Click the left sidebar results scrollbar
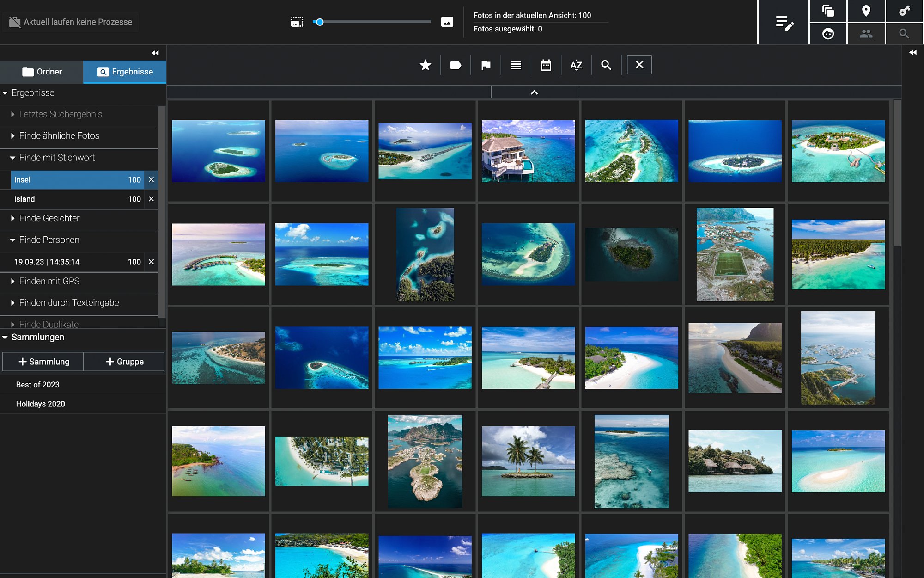924x578 pixels. click(x=162, y=212)
